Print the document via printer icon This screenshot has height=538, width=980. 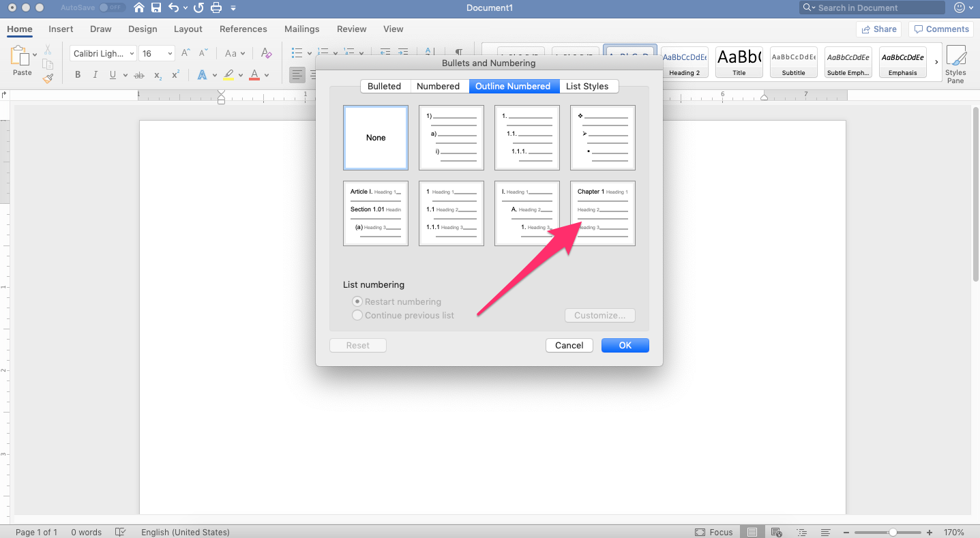(216, 8)
